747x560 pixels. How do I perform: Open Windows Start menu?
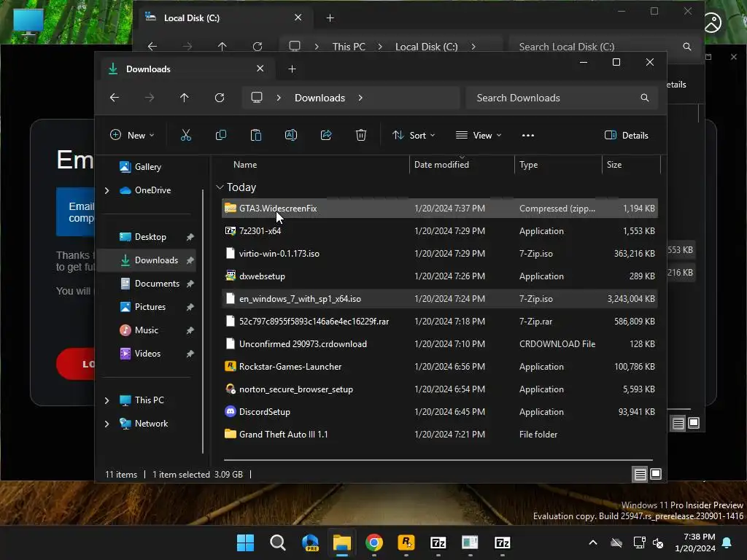pos(245,542)
